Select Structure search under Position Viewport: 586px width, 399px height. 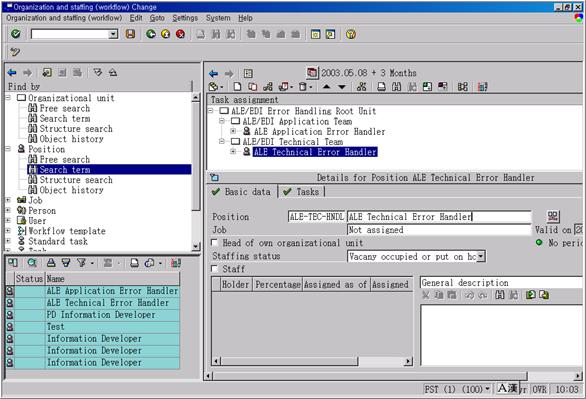coord(76,180)
